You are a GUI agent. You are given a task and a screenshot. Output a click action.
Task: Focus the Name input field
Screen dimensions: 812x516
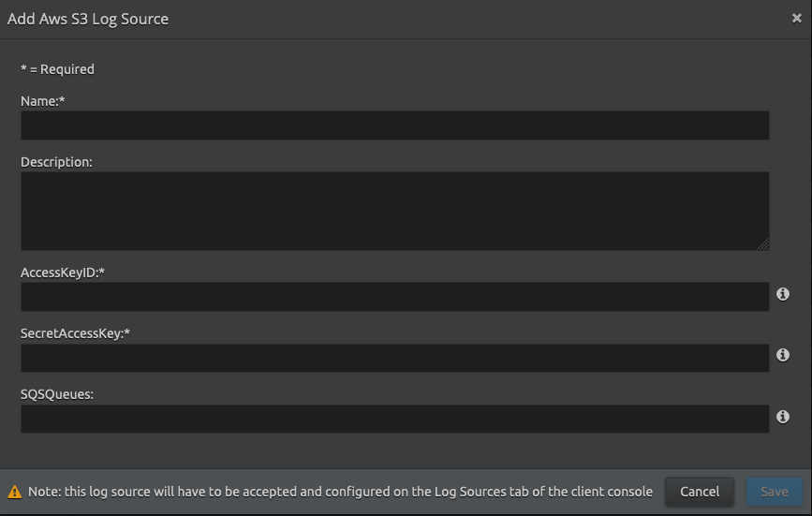(x=394, y=125)
